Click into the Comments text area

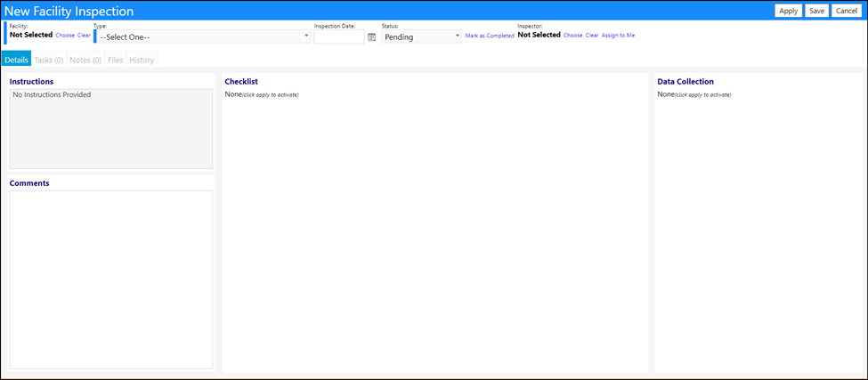[111, 279]
